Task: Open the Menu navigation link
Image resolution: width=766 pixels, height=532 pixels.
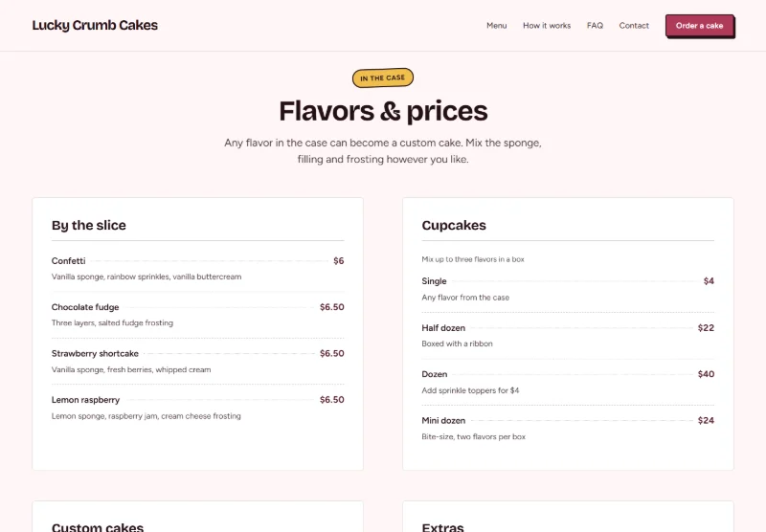Action: point(496,26)
